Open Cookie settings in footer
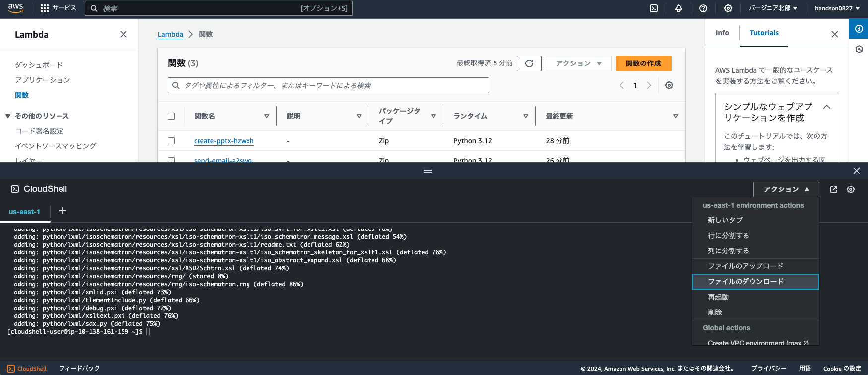Viewport: 868px width, 375px height. (x=842, y=368)
